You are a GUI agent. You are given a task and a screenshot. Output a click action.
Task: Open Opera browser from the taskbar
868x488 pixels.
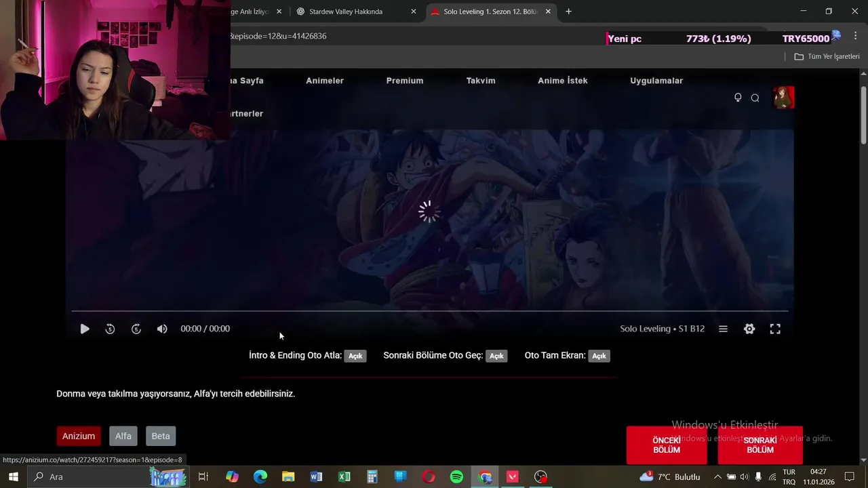[x=429, y=476]
